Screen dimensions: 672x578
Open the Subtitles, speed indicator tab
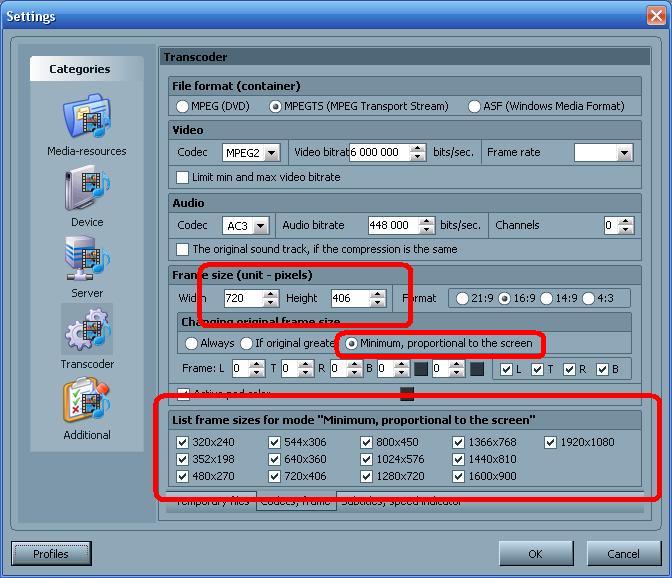point(400,501)
